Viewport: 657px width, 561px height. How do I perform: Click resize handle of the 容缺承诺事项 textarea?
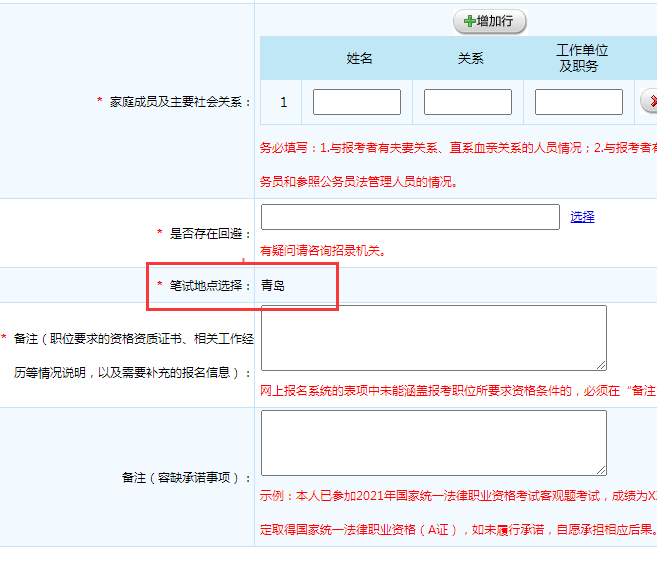pos(600,469)
